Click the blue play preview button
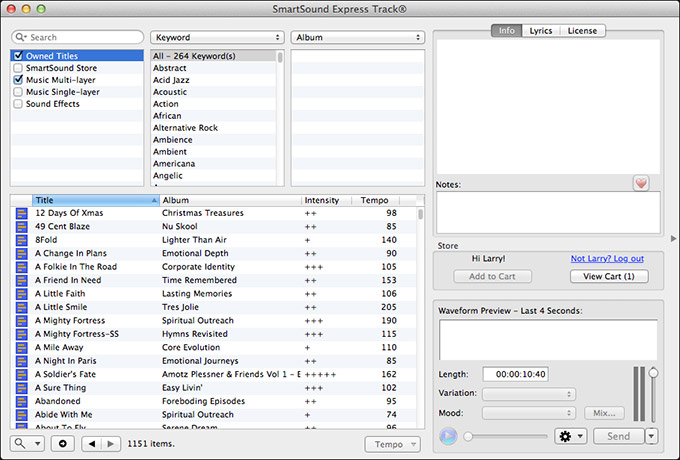The height and width of the screenshot is (460, 680). tap(448, 436)
